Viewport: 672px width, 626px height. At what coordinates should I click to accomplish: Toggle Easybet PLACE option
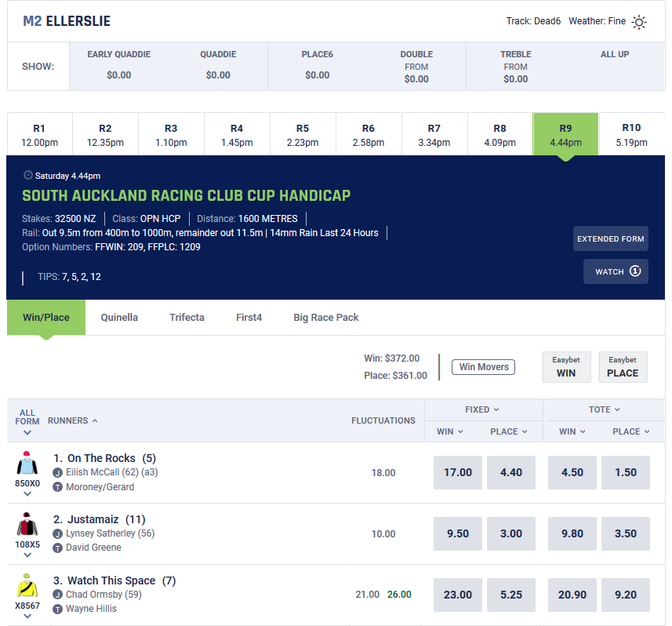[623, 367]
